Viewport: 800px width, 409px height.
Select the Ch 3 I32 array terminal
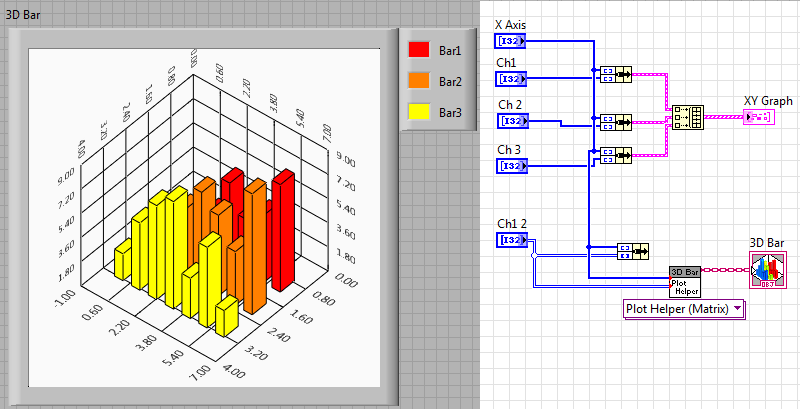[x=512, y=166]
